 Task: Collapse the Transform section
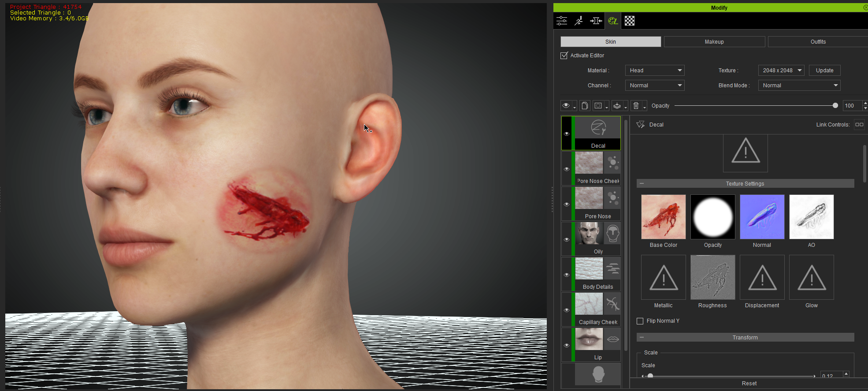pyautogui.click(x=642, y=337)
